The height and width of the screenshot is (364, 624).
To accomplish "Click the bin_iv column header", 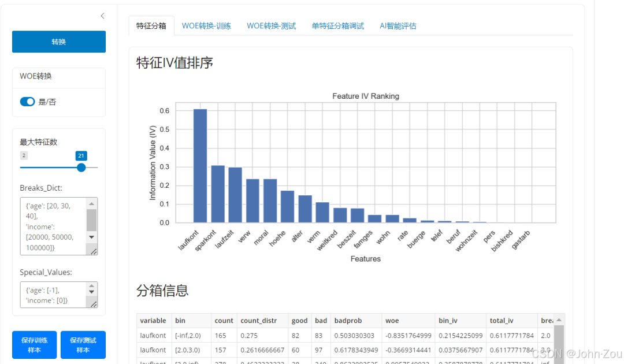I will point(461,321).
